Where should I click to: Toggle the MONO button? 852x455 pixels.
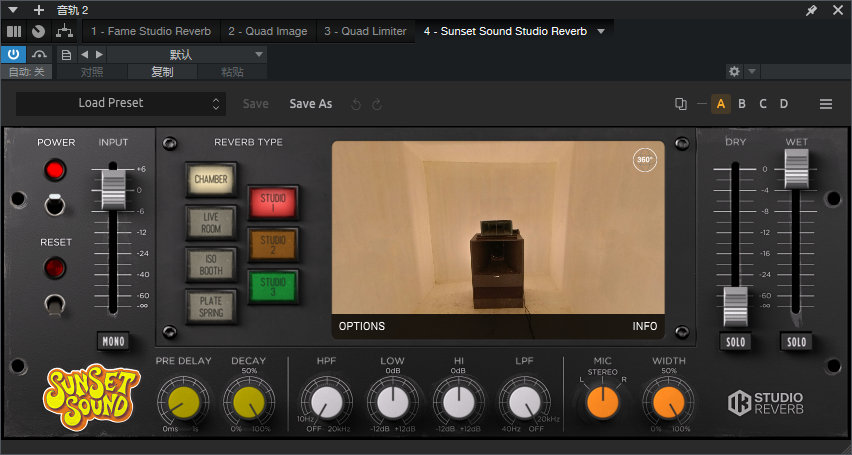point(114,341)
